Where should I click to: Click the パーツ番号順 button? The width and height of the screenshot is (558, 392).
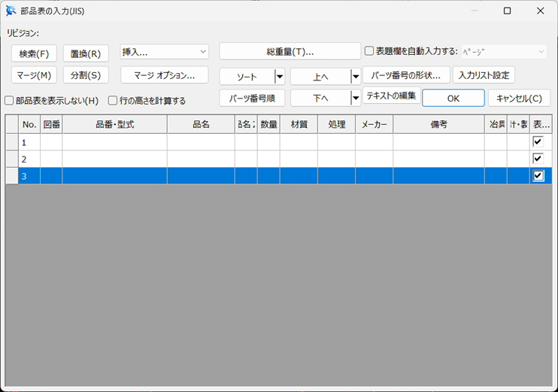click(252, 98)
